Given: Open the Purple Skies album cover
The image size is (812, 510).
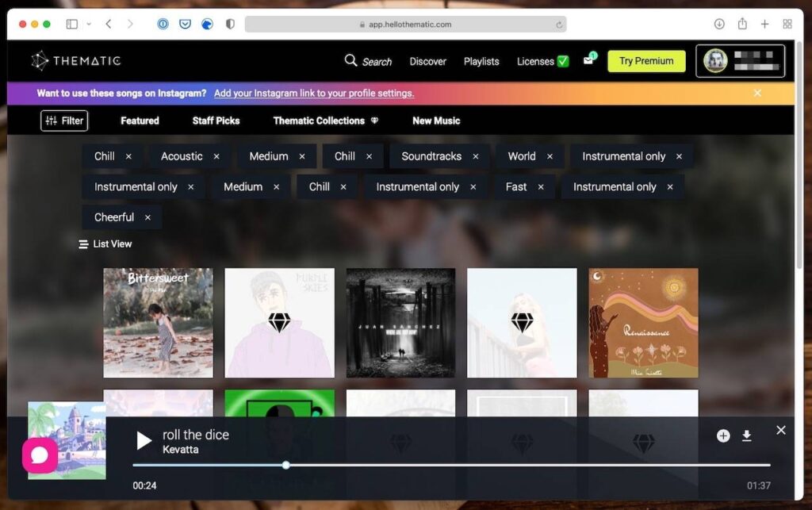Looking at the screenshot, I should pyautogui.click(x=279, y=323).
